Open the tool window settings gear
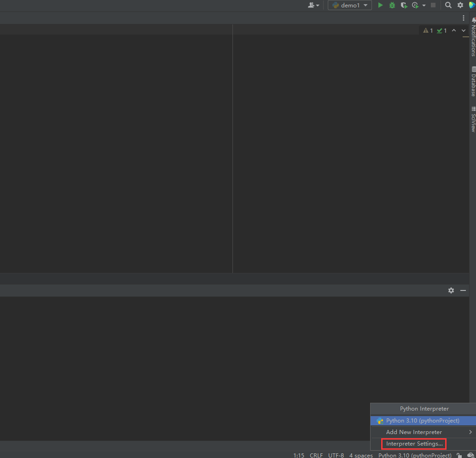 pyautogui.click(x=451, y=290)
